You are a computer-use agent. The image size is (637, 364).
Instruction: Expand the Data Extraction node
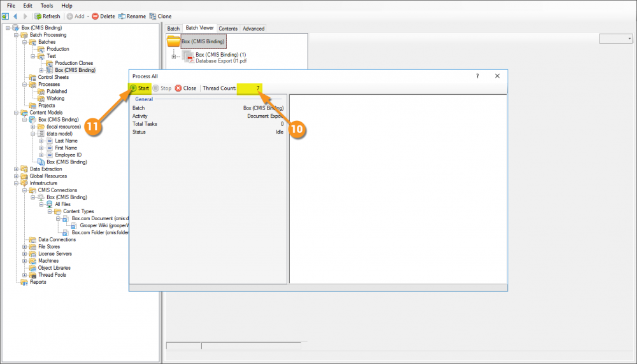[x=17, y=169]
